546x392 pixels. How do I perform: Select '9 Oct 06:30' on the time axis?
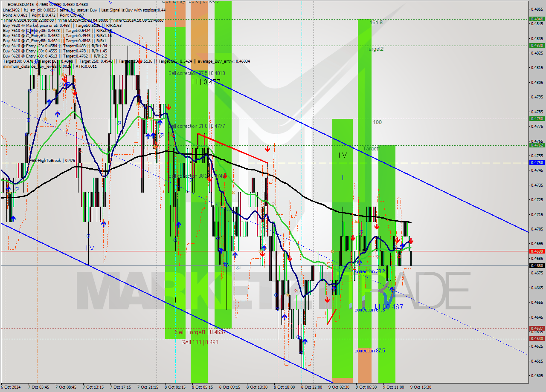click(366, 387)
